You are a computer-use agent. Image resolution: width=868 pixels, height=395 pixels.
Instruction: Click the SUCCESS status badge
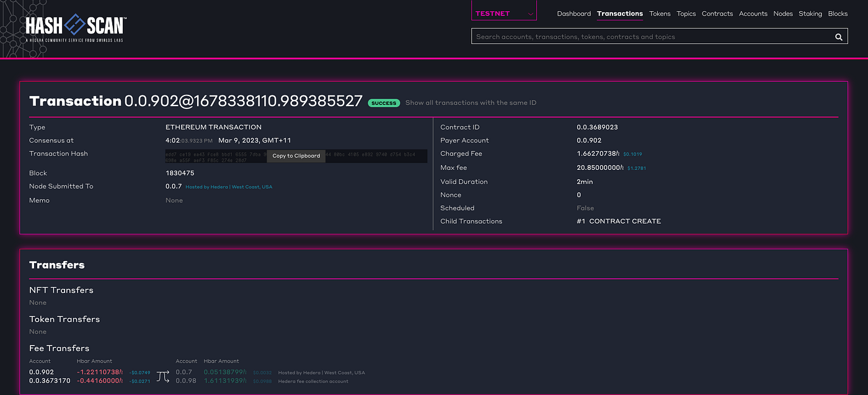(384, 103)
